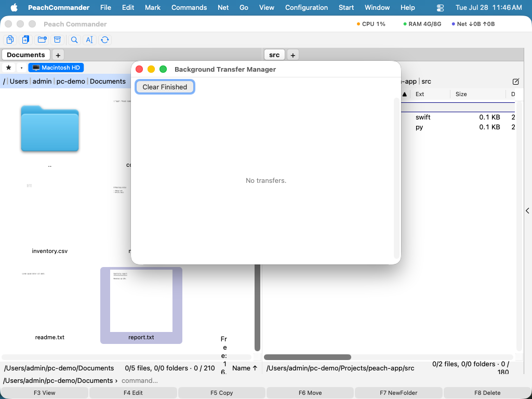The width and height of the screenshot is (532, 399).
Task: Click the F8 Delete button
Action: point(487,393)
